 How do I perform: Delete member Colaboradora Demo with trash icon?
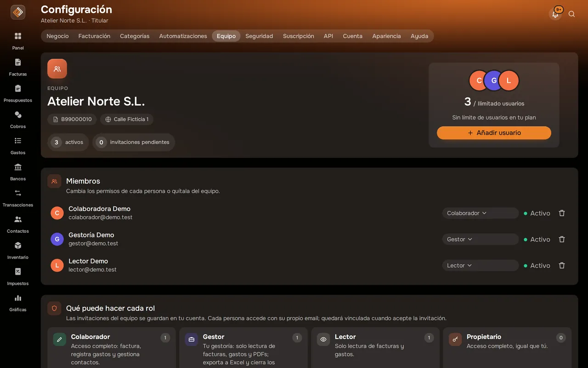click(562, 213)
